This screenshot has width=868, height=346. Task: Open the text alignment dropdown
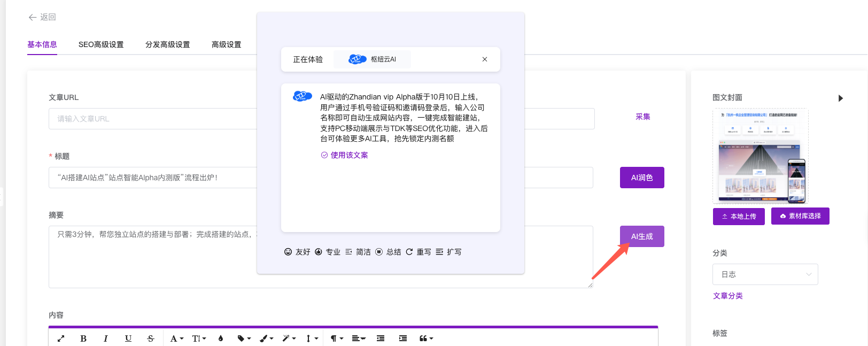(359, 339)
